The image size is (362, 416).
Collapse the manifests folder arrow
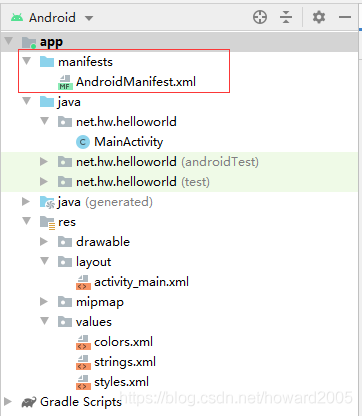[27, 61]
